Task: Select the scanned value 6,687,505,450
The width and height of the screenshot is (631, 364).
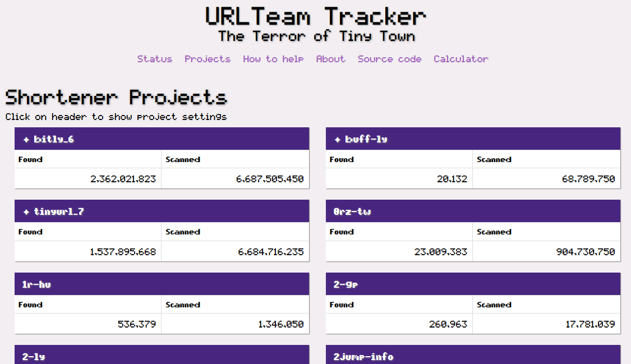Action: (270, 179)
